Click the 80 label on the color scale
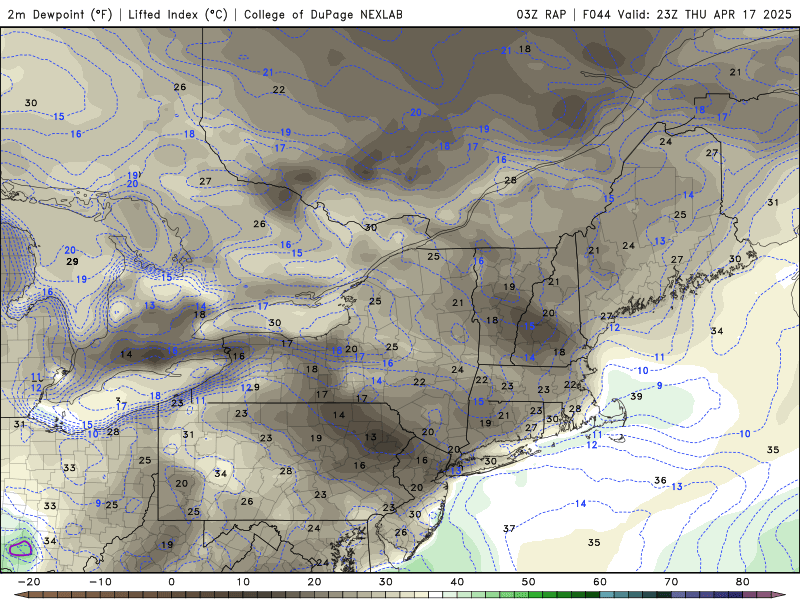Screen dimensions: 800x600 click(x=743, y=582)
